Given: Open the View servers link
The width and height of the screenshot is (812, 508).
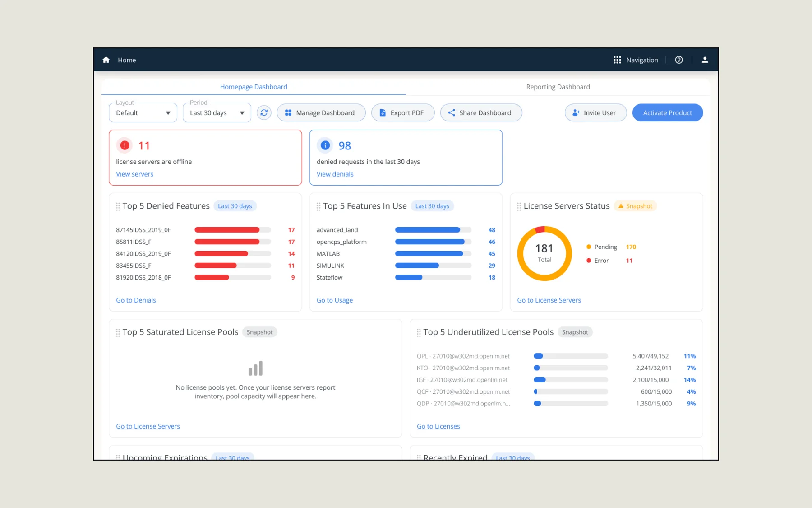Looking at the screenshot, I should click(x=134, y=174).
